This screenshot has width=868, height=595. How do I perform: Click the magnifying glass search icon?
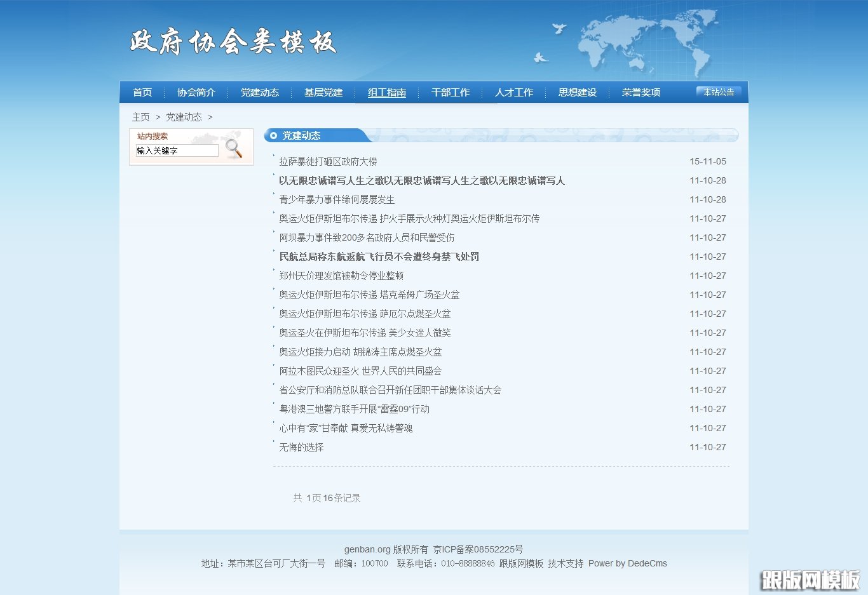[234, 148]
